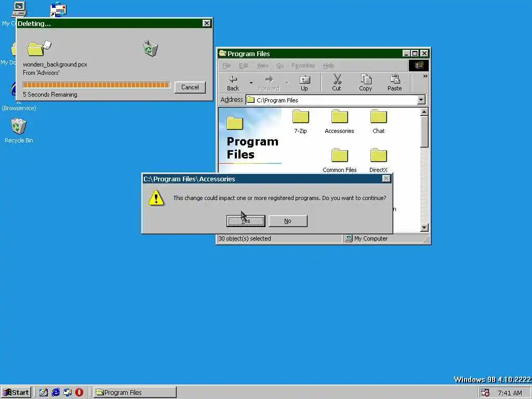Close the Deleting dialog window
Image resolution: width=532 pixels, height=399 pixels.
point(207,23)
